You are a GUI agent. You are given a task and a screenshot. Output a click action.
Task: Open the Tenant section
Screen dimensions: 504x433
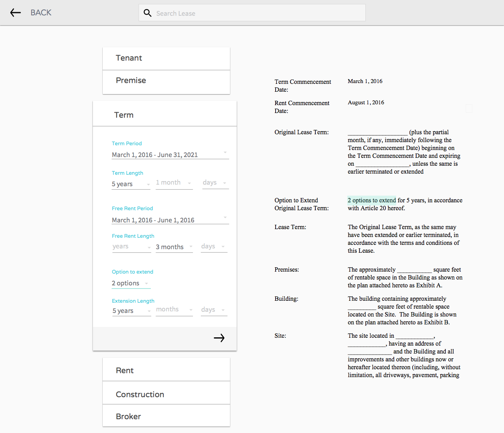[x=166, y=58]
